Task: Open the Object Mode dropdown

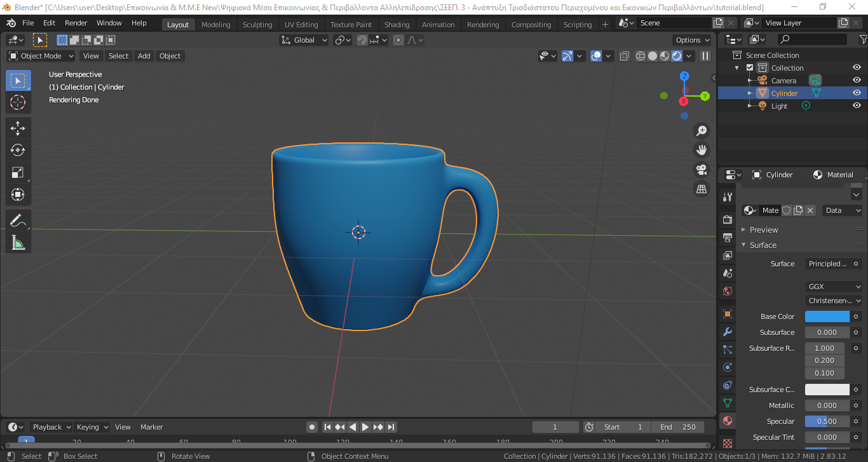Action: (x=41, y=56)
